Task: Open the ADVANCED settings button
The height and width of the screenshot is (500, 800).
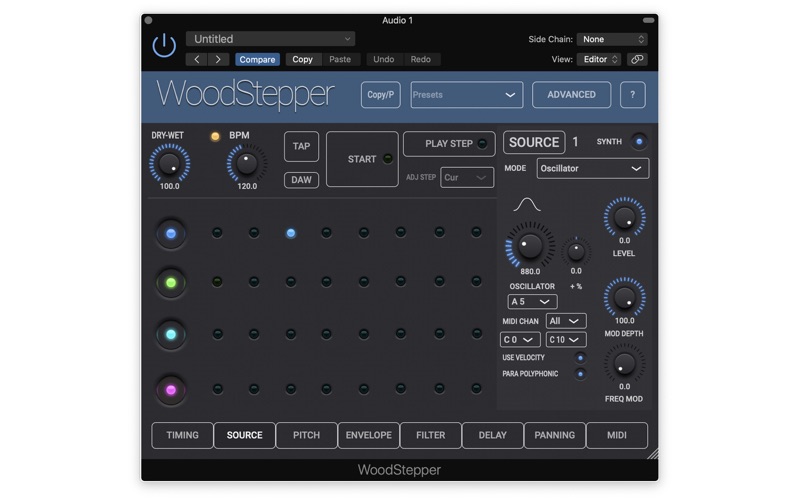Action: tap(571, 95)
